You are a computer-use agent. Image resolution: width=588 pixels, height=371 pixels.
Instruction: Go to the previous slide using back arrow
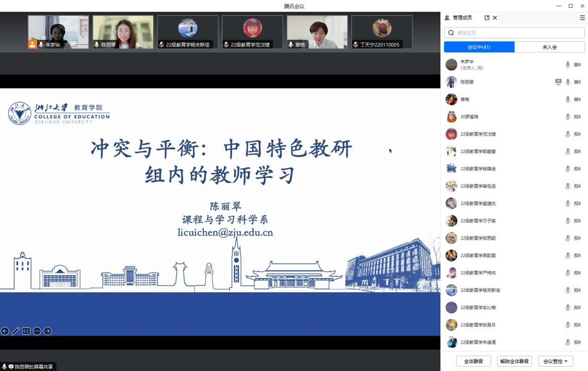coord(5,331)
